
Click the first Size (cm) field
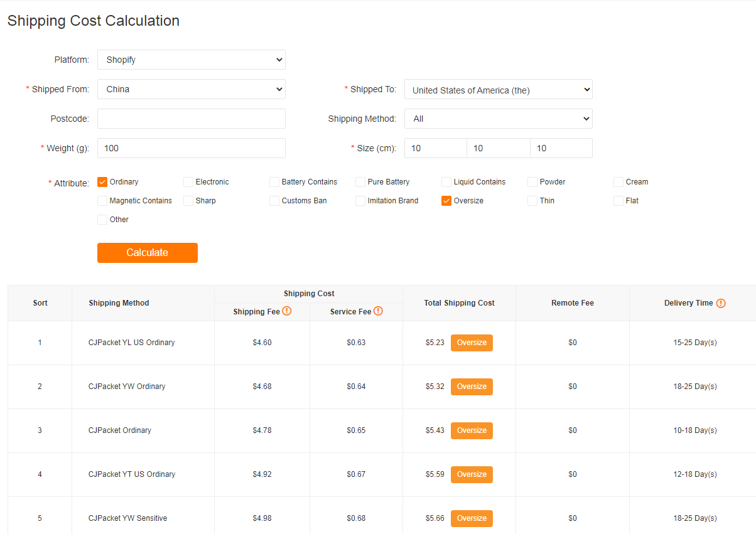[435, 148]
